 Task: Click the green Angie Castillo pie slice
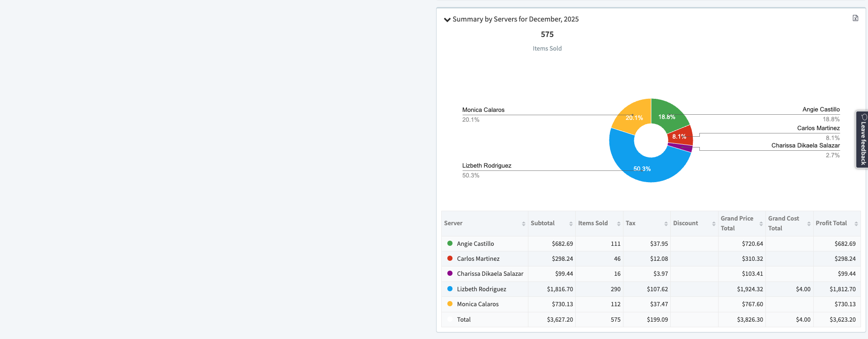[668, 114]
